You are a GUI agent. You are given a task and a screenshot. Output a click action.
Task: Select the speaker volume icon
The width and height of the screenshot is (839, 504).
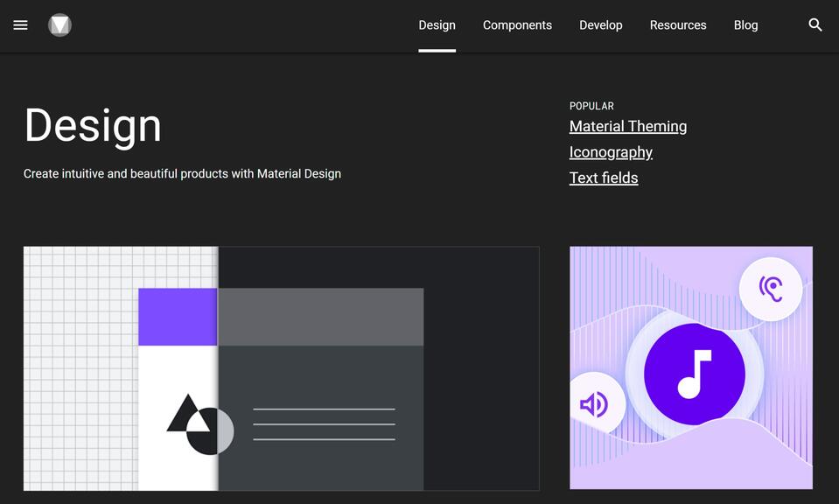tap(596, 403)
